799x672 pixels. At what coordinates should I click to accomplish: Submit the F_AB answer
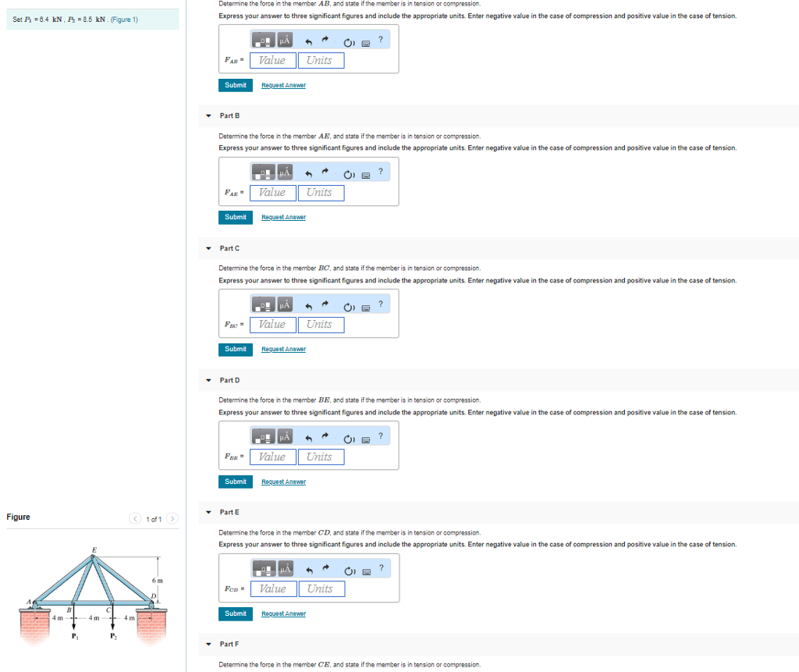(236, 85)
